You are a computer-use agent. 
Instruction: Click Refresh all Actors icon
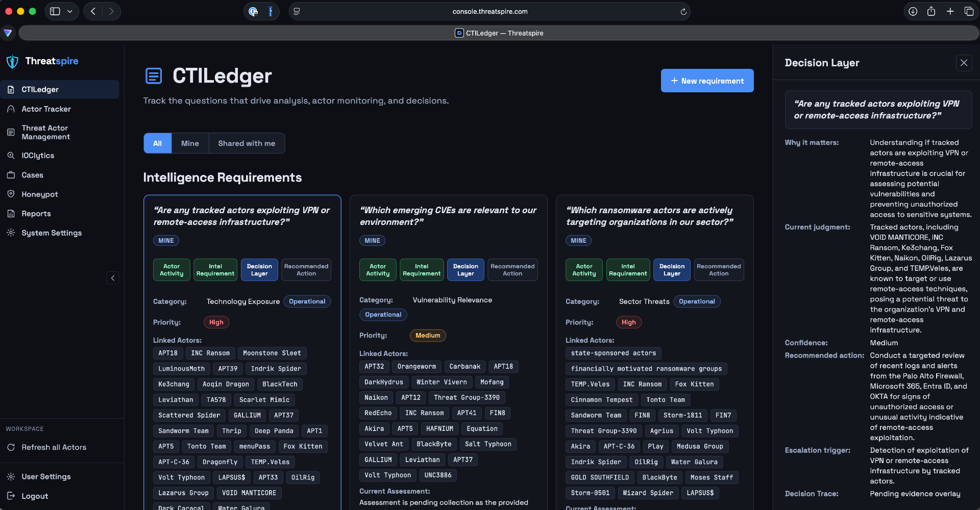(11, 447)
